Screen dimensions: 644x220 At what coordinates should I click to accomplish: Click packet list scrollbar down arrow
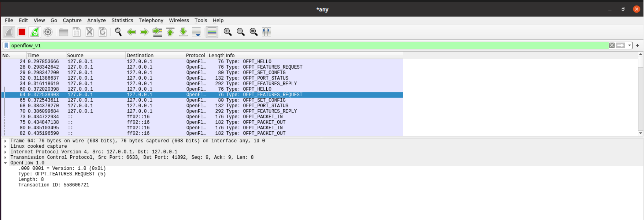pos(641,133)
